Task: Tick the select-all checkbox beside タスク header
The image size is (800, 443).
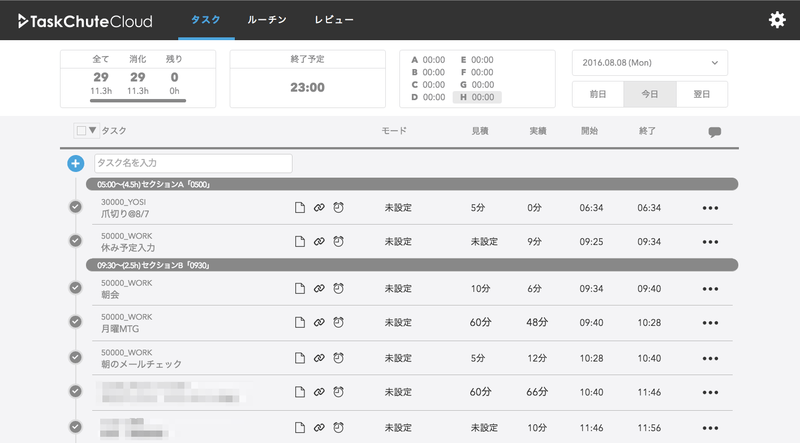Action: click(x=81, y=131)
